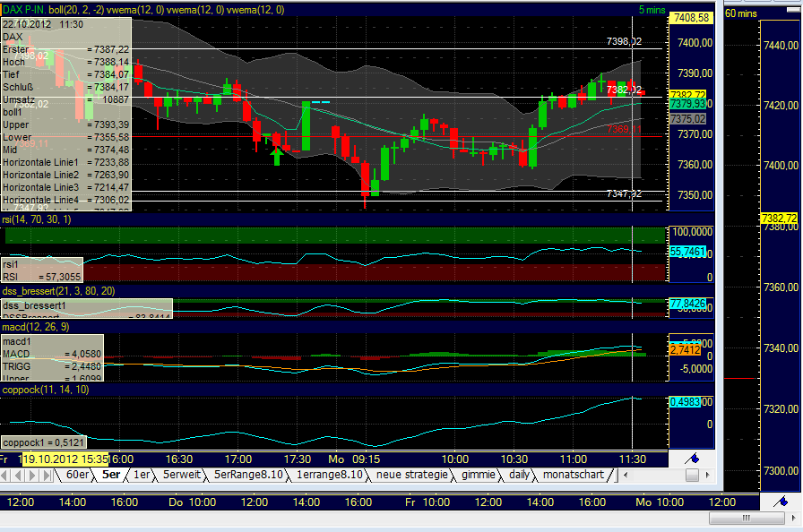Select the 60er chart tab

click(x=78, y=474)
